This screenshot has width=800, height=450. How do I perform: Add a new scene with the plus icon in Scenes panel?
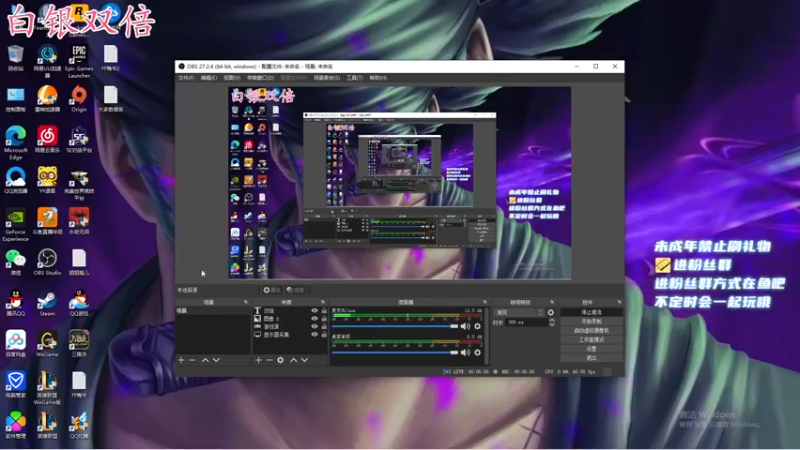pos(181,360)
